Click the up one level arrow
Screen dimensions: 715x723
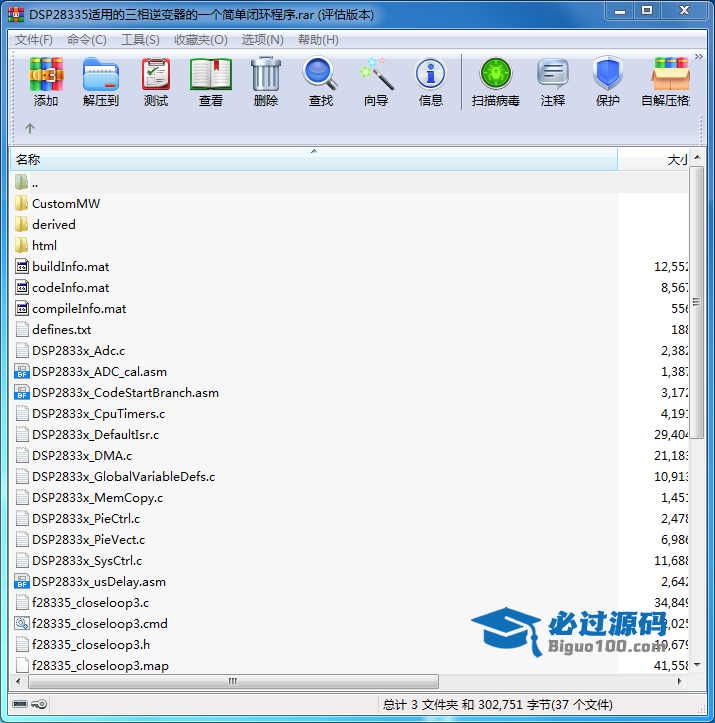tap(30, 128)
